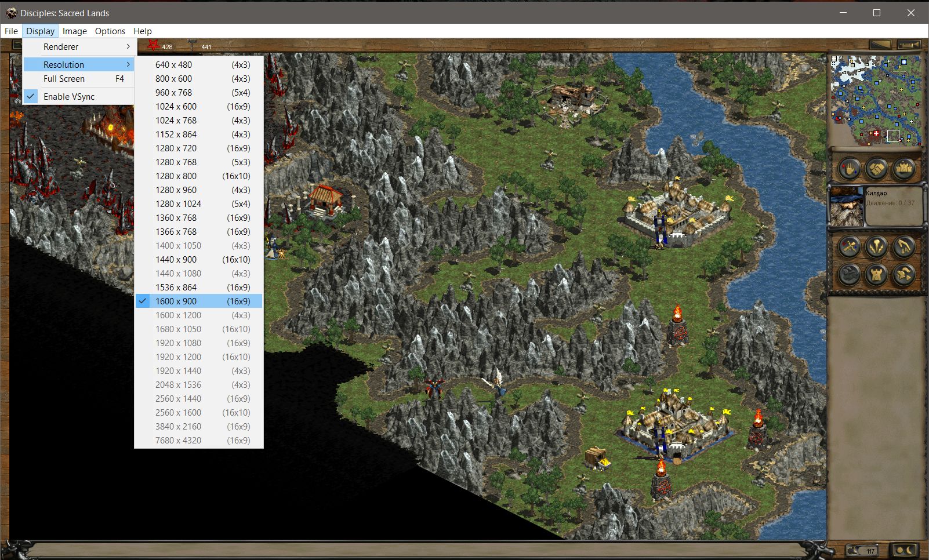The image size is (929, 560).
Task: Click the grey rune mana counter 441
Action: (x=199, y=46)
